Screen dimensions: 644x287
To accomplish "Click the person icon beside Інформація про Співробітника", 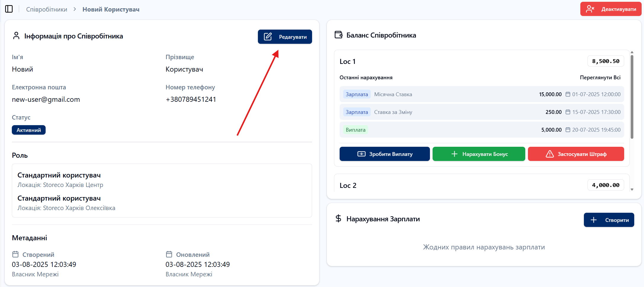I will (16, 36).
